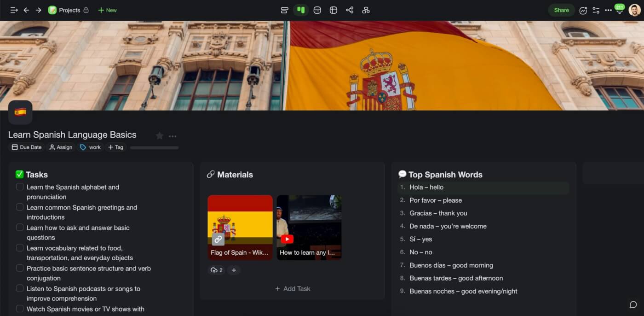Image resolution: width=644 pixels, height=316 pixels.
Task: Select the grid layout view icon
Action: [x=333, y=10]
